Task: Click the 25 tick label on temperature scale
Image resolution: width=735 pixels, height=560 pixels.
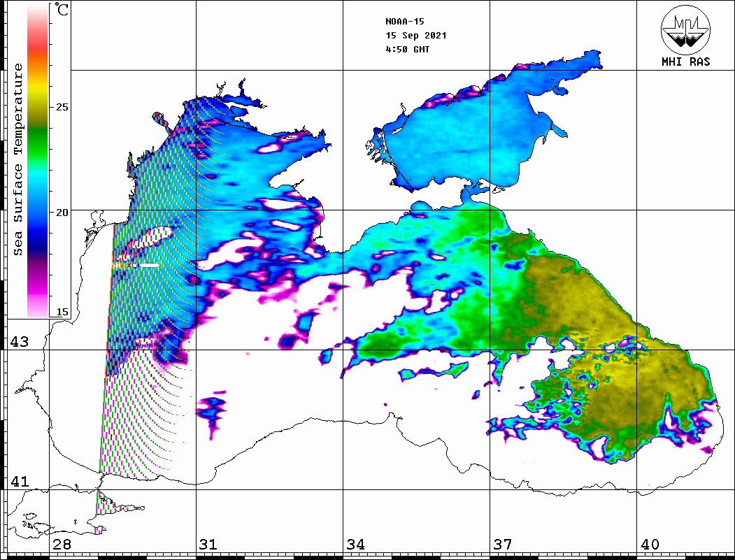Action: 62,108
